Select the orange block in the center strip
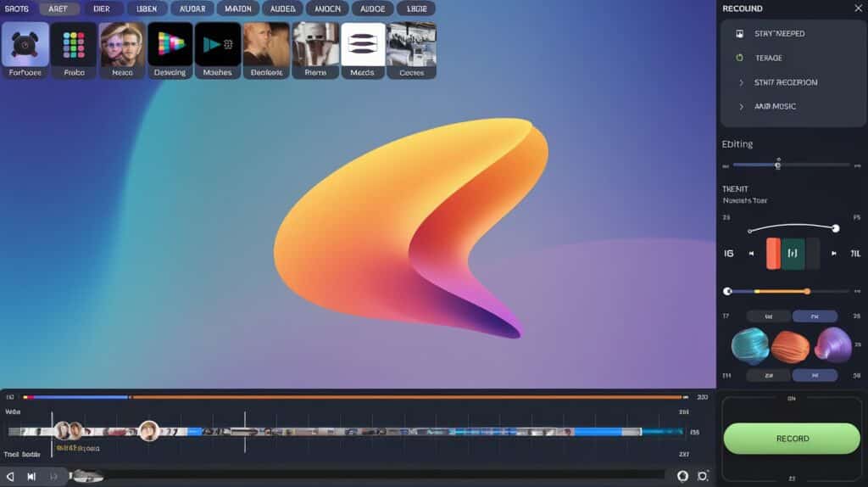Viewport: 868px width, 487px height. point(773,253)
